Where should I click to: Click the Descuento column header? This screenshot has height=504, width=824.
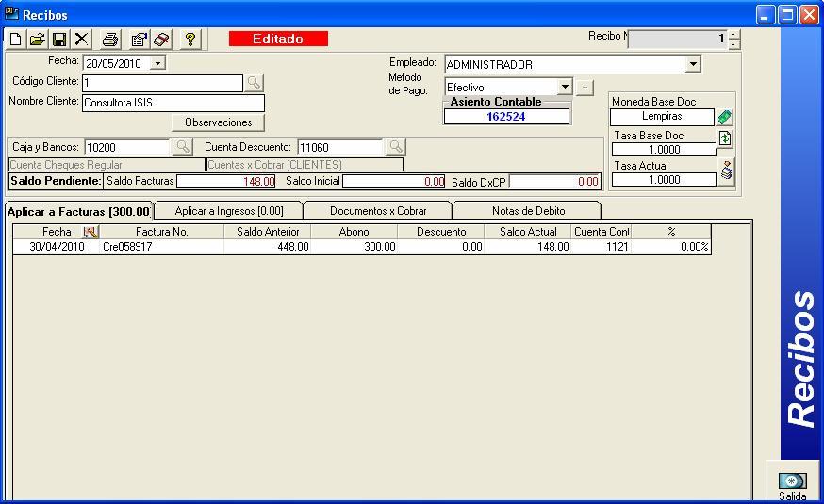[x=441, y=232]
